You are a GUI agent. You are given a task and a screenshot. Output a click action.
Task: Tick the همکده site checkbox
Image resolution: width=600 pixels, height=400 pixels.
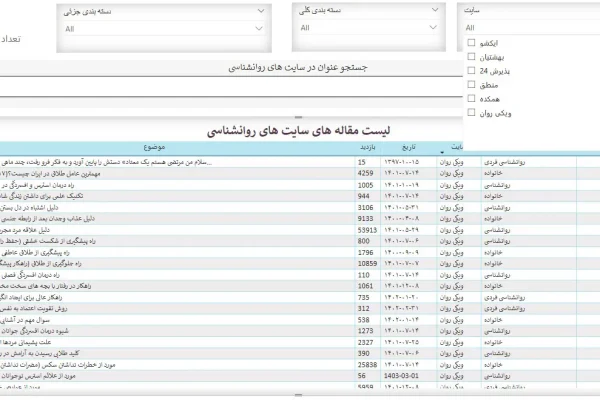[471, 98]
